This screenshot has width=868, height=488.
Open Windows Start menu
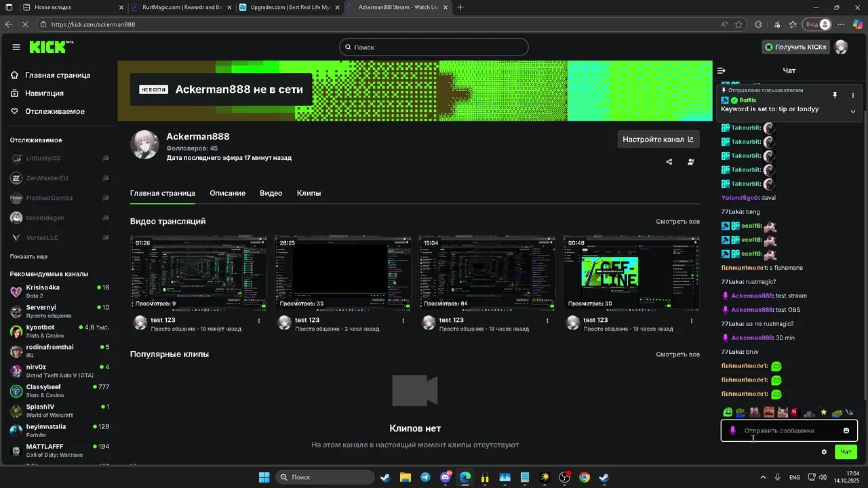pyautogui.click(x=264, y=477)
